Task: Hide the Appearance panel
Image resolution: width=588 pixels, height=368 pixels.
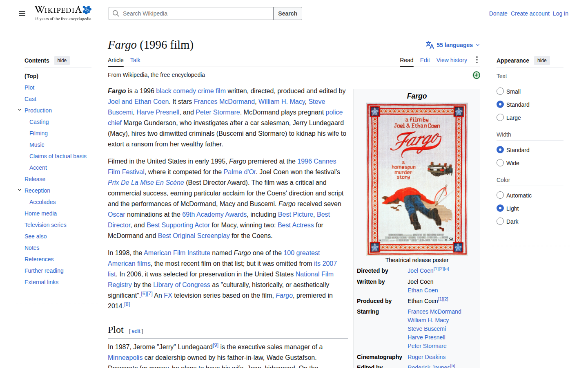Action: tap(542, 61)
